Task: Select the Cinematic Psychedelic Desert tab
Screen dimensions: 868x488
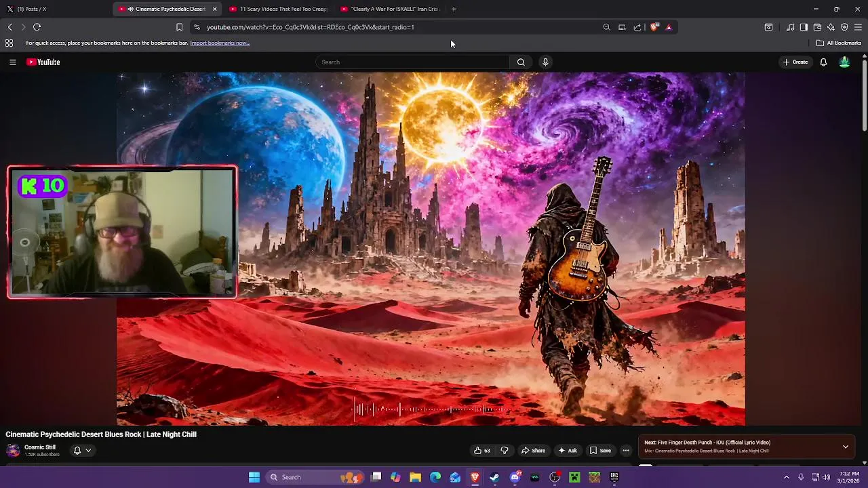Action: point(167,9)
